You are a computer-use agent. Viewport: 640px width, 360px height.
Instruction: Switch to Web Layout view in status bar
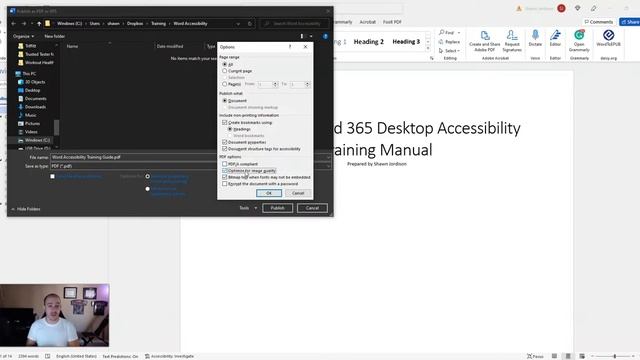582,356
